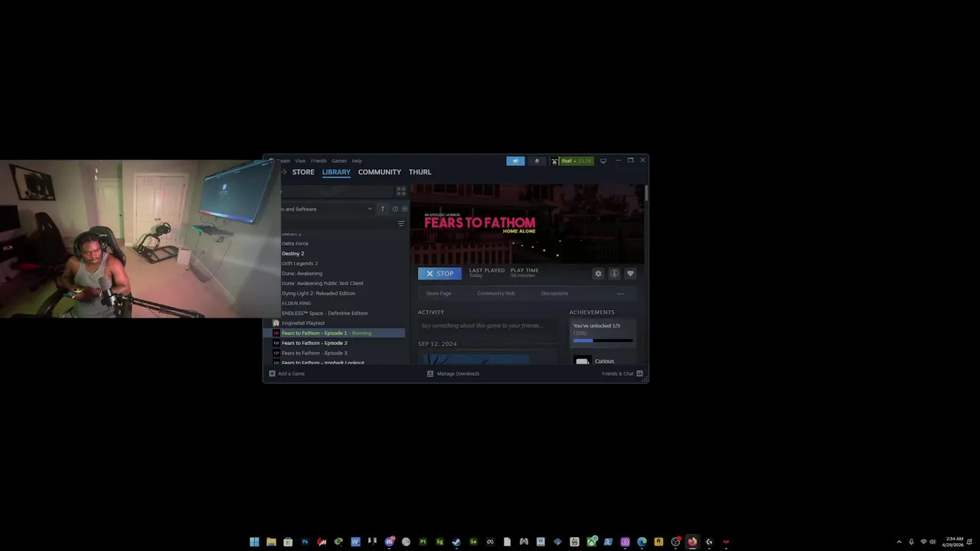Select ELDEN RING in library list
The height and width of the screenshot is (551, 980).
(296, 303)
